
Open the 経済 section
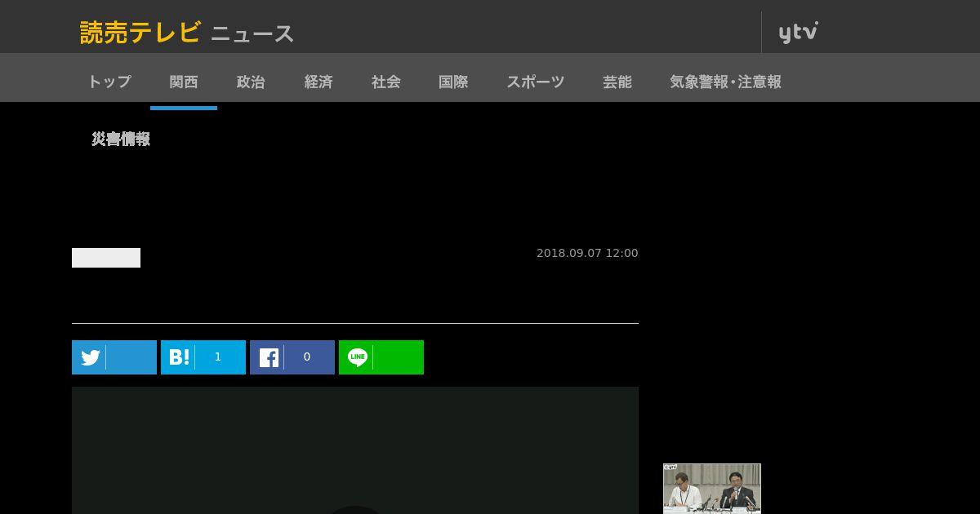click(x=318, y=82)
